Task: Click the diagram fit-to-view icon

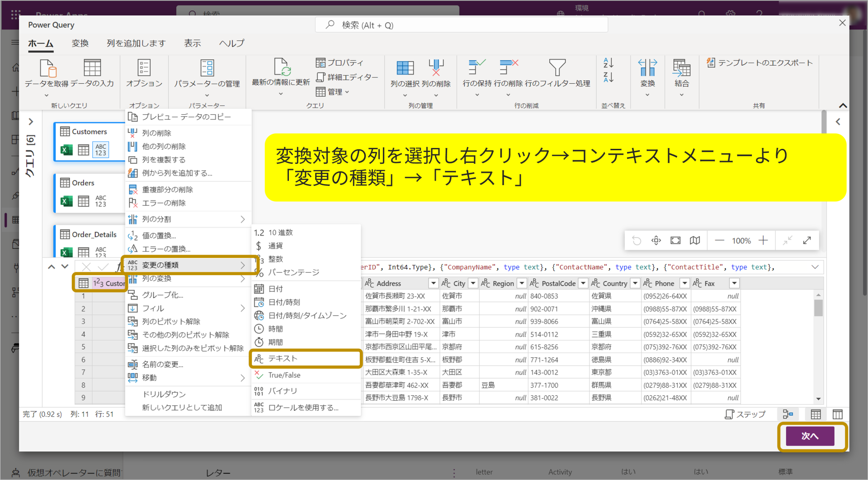Action: (675, 241)
